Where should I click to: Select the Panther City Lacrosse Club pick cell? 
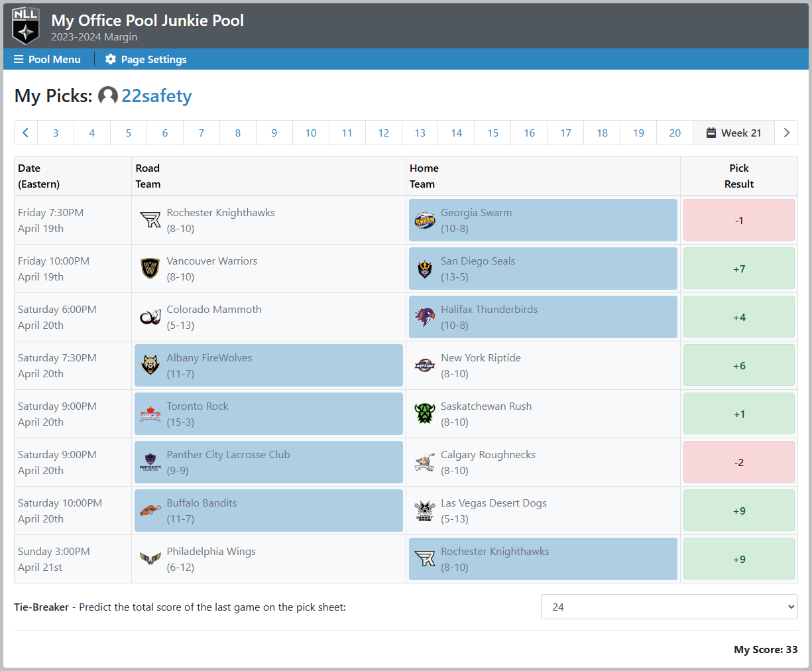(268, 462)
